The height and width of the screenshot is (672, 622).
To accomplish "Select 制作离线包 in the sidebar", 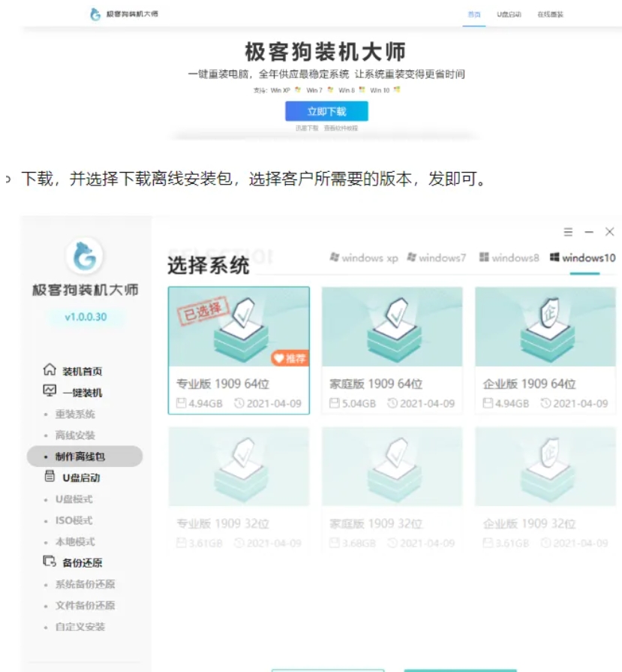I will tap(85, 457).
